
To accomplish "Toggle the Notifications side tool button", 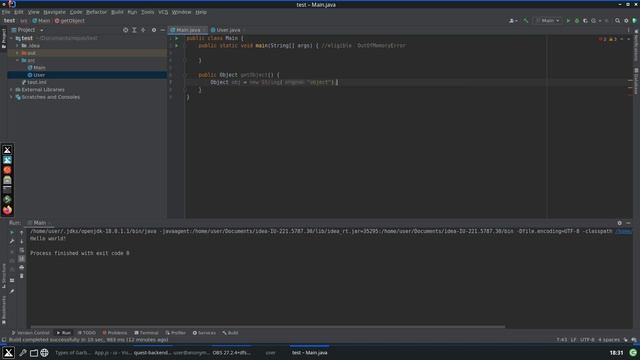I will (636, 45).
